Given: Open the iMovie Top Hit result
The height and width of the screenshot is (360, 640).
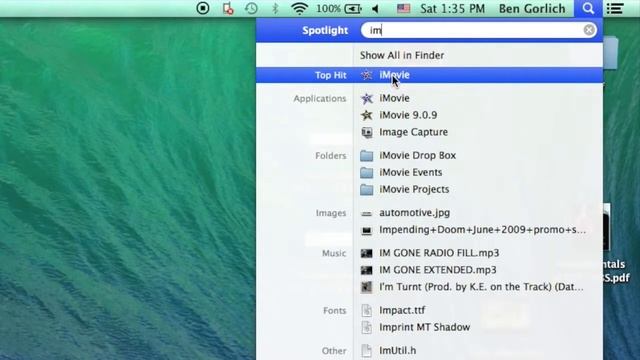Looking at the screenshot, I should pos(429,75).
